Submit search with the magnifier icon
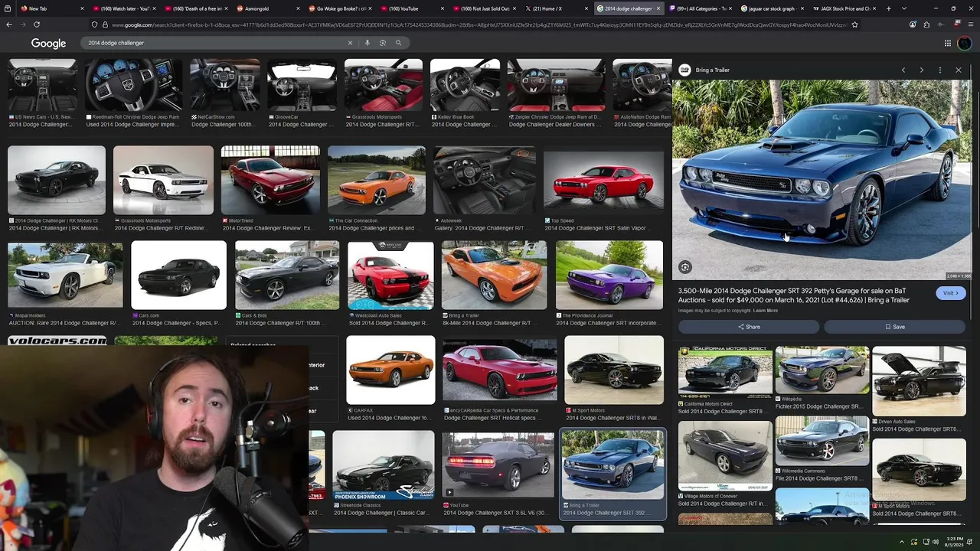 pyautogui.click(x=398, y=43)
